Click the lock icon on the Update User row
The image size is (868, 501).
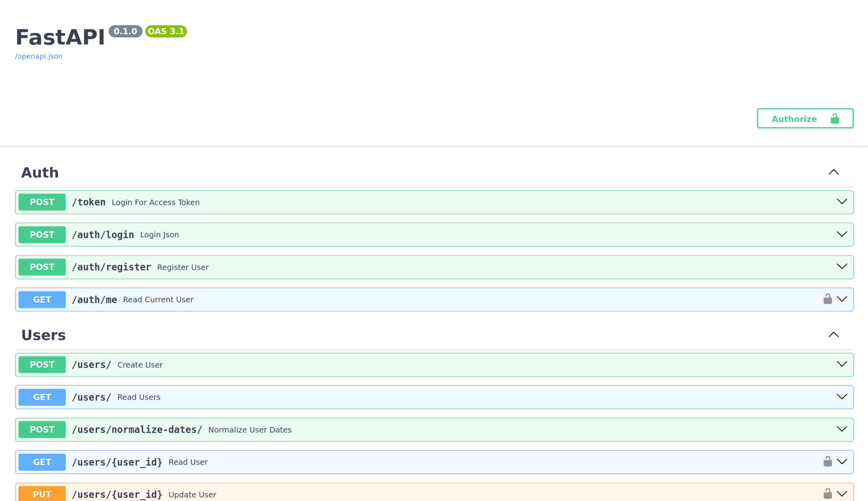pyautogui.click(x=827, y=494)
